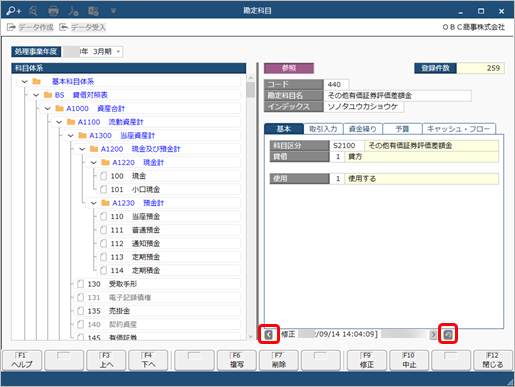Switch to the 資金繰り tab

pos(363,129)
